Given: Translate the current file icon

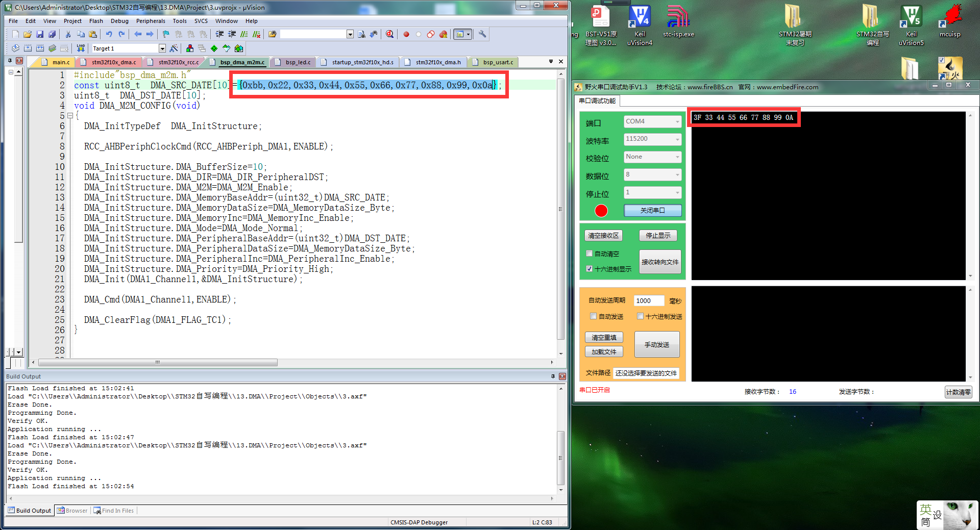Looking at the screenshot, I should [15, 48].
